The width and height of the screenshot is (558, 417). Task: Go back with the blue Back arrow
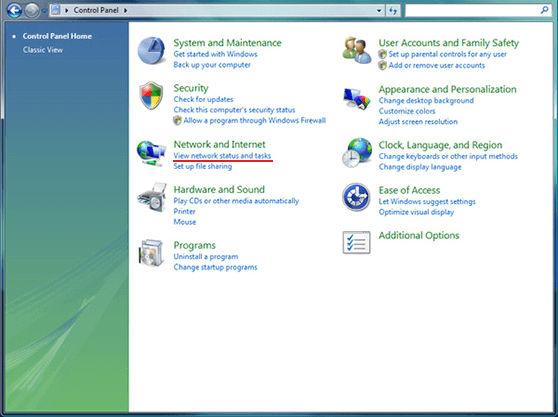point(15,11)
